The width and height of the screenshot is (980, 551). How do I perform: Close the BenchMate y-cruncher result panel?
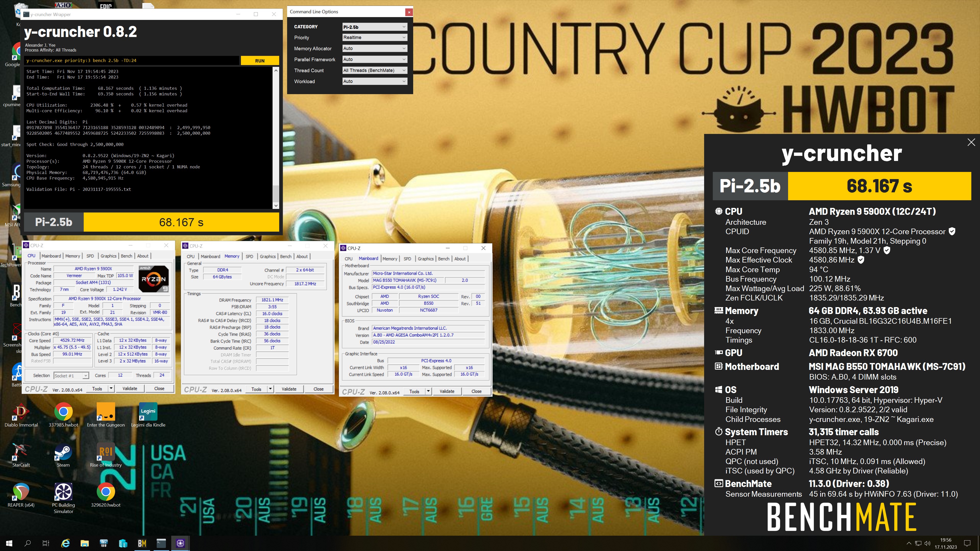tap(971, 142)
